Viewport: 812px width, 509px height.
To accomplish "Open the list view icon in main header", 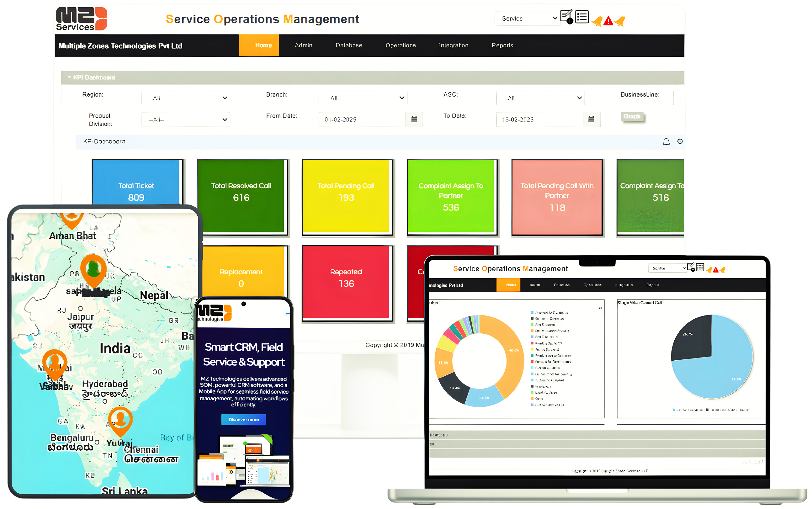I will 582,17.
